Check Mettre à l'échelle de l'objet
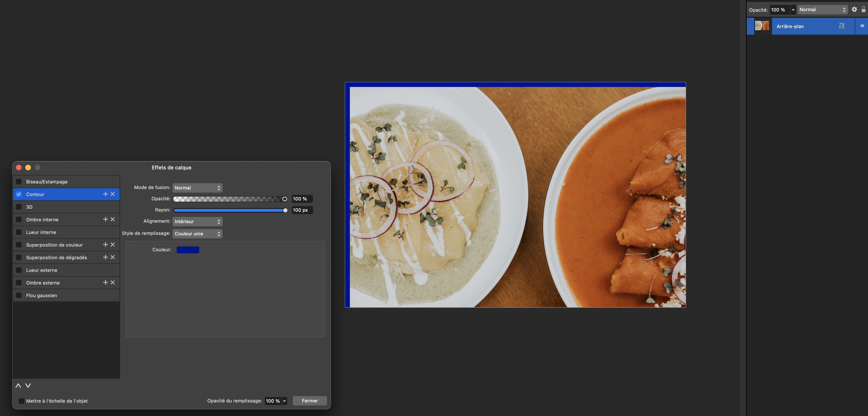The image size is (868, 416). [x=22, y=401]
